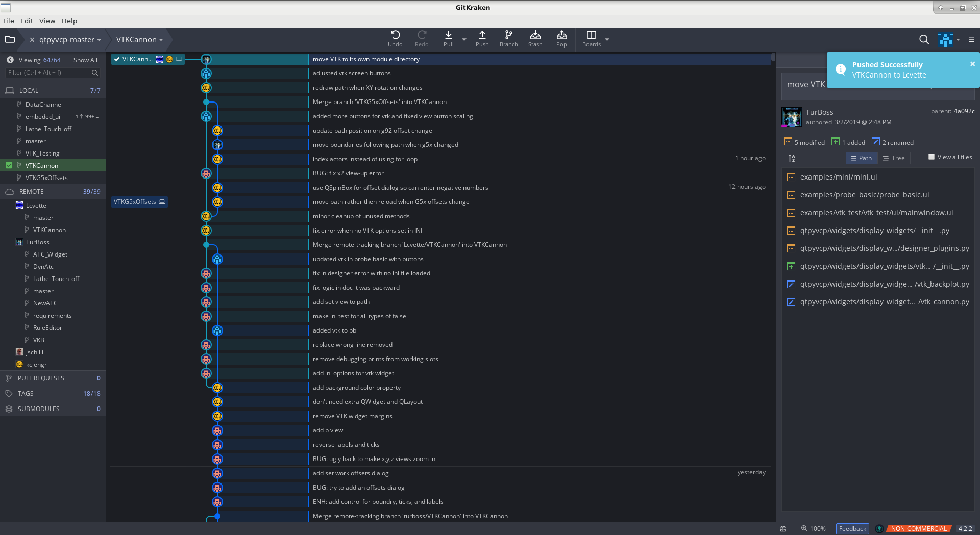
Task: Click the Show All link
Action: click(x=85, y=60)
